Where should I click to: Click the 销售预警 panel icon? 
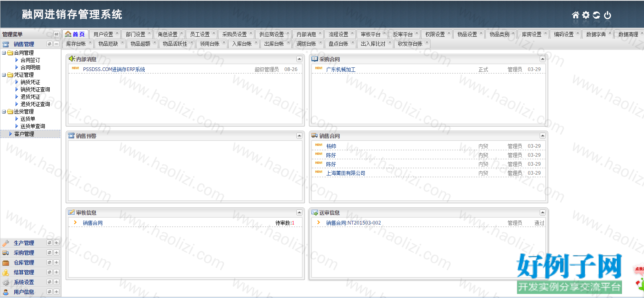tap(72, 136)
